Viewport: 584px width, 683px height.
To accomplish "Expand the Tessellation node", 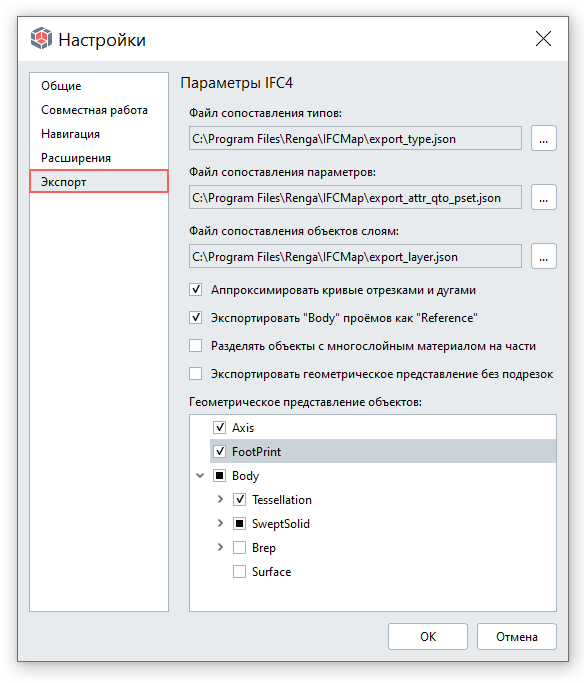I will (220, 499).
